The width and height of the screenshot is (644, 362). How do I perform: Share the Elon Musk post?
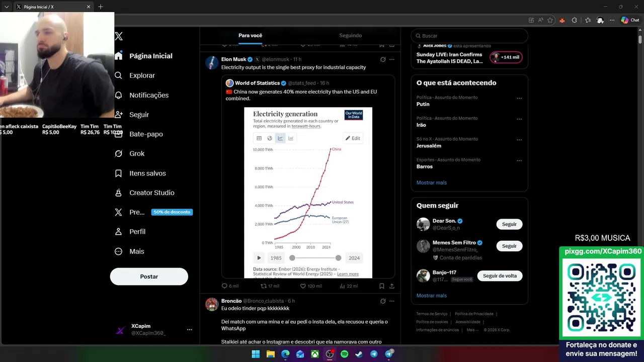[x=392, y=286]
